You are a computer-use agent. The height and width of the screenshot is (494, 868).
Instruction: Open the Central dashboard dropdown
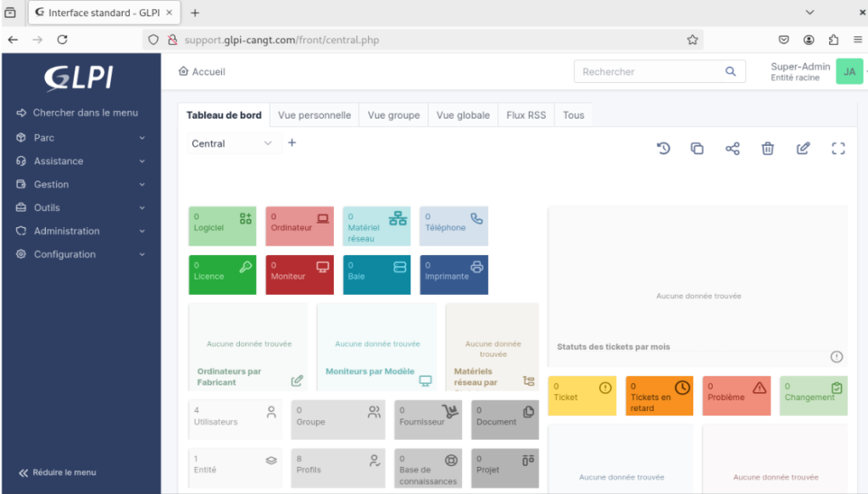[x=233, y=144]
